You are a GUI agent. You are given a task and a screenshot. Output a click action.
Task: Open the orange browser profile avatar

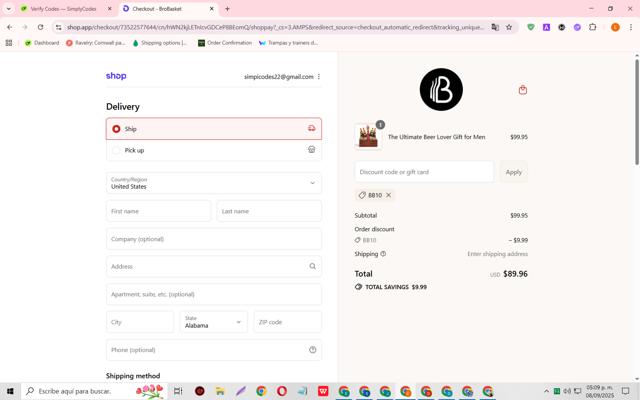point(615,27)
